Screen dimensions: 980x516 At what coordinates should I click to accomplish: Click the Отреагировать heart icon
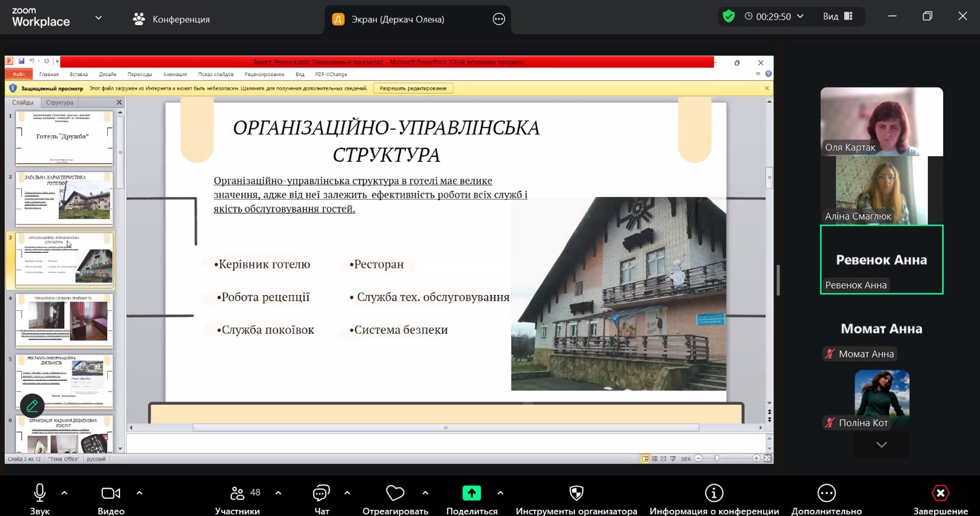click(x=395, y=493)
